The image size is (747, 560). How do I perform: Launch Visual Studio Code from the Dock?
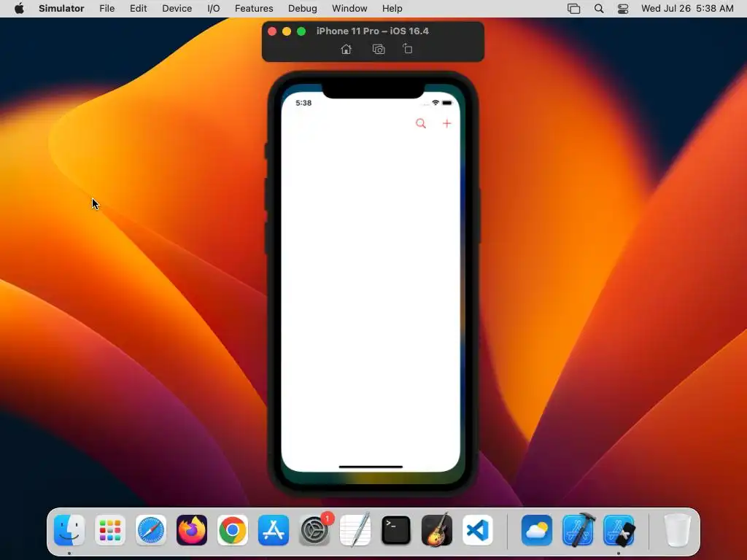pos(478,530)
